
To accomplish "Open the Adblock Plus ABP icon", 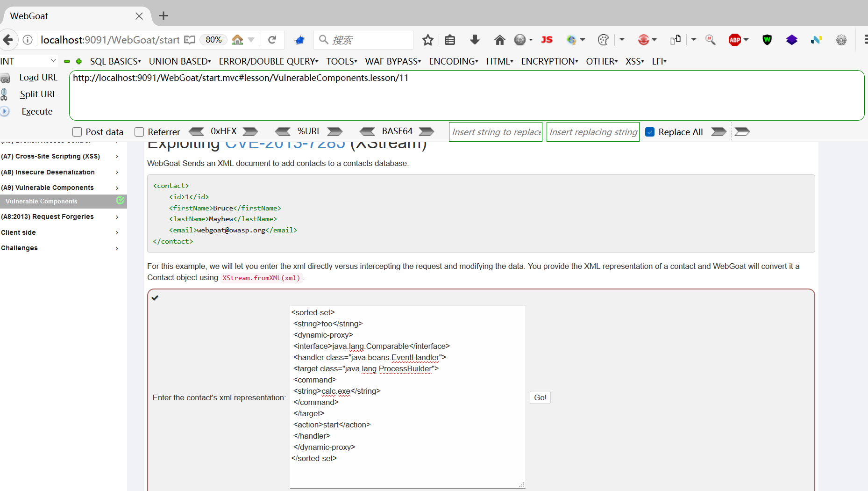I will coord(735,40).
